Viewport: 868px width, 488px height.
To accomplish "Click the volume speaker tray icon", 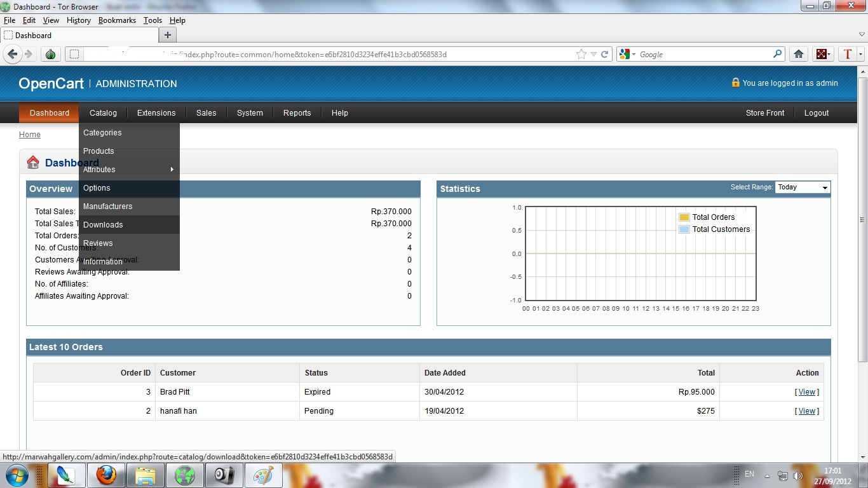I will (797, 475).
